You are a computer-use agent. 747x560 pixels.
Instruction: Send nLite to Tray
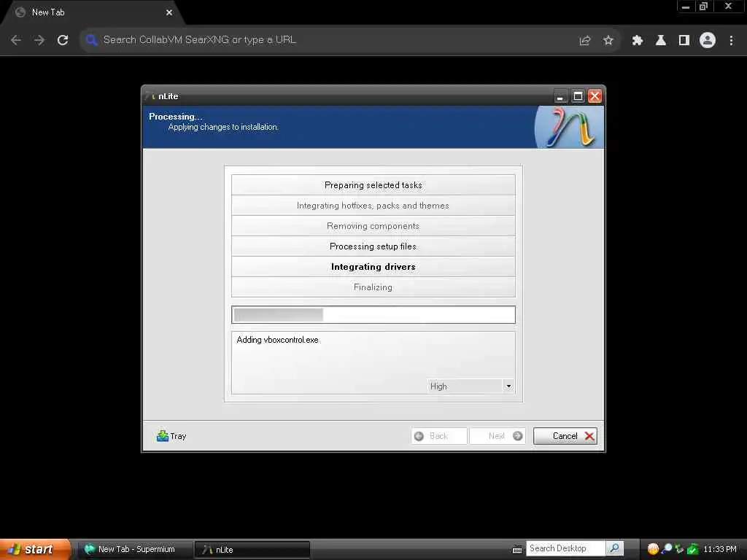point(171,436)
